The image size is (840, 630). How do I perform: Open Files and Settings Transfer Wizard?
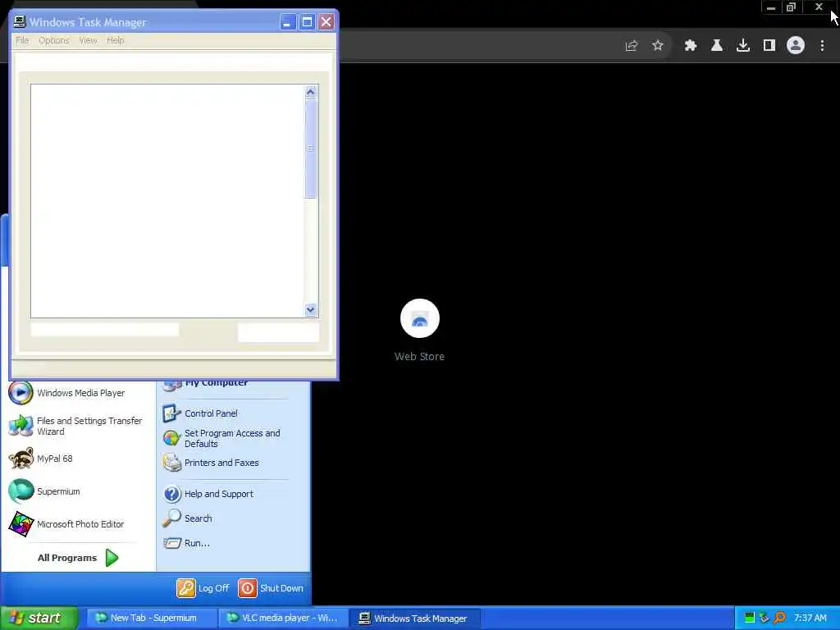[x=76, y=427]
